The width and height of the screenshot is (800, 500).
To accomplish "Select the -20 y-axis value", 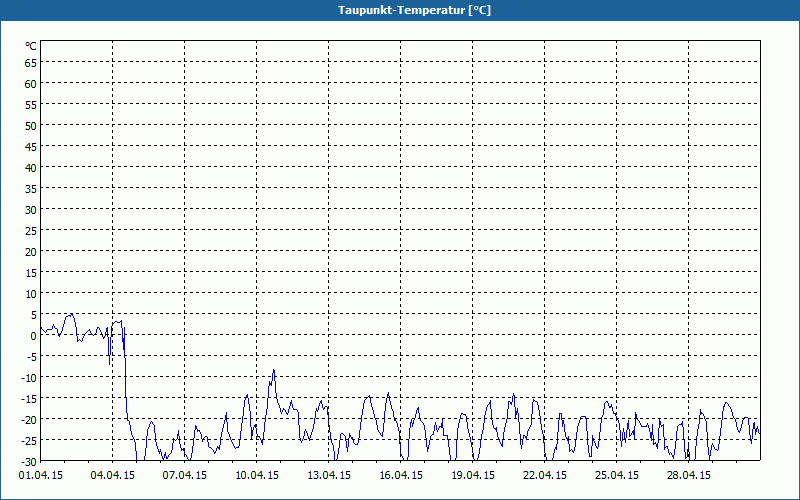I will [30, 419].
